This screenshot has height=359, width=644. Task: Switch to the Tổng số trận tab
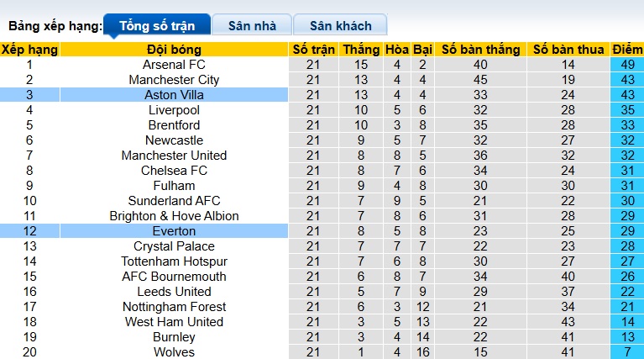pyautogui.click(x=157, y=25)
